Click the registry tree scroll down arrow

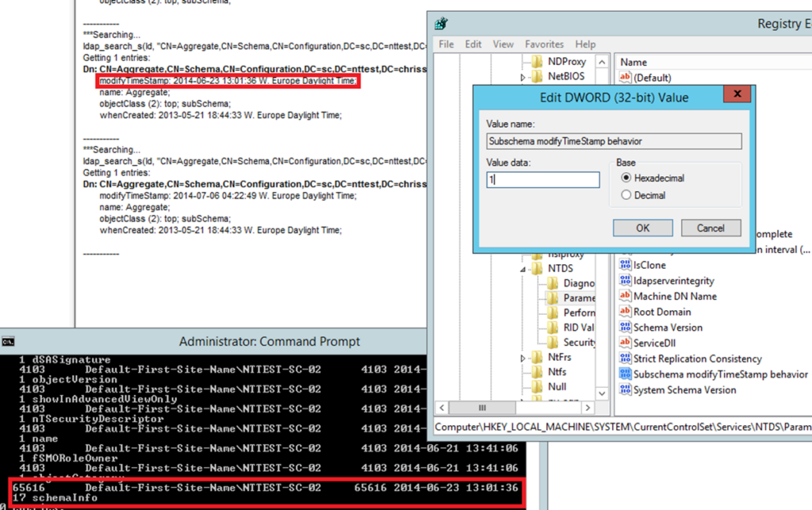[x=602, y=393]
